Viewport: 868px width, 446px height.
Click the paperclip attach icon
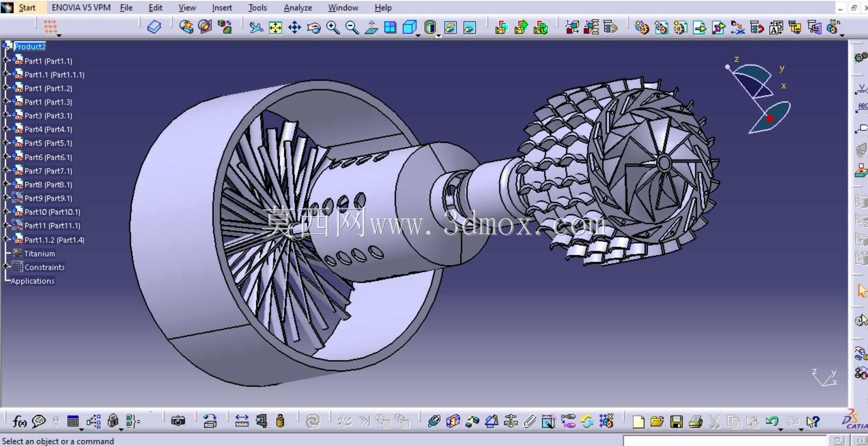pos(529,421)
